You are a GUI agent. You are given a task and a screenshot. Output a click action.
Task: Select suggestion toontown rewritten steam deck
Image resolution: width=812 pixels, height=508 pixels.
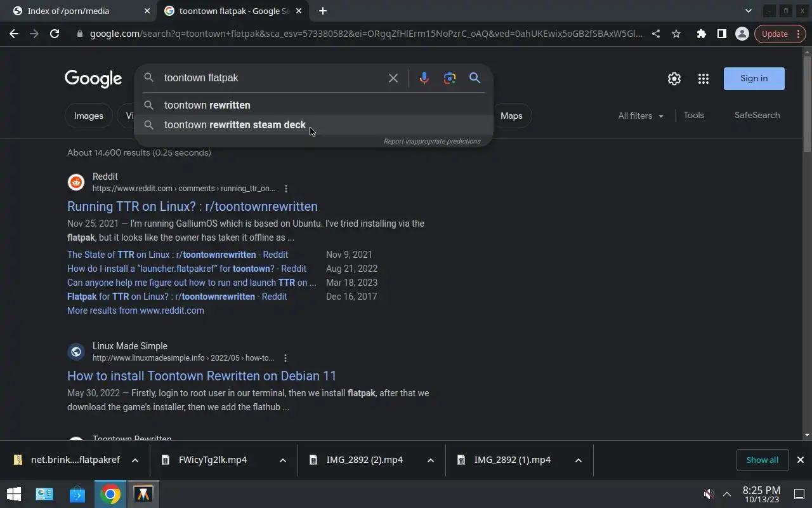tap(313, 125)
